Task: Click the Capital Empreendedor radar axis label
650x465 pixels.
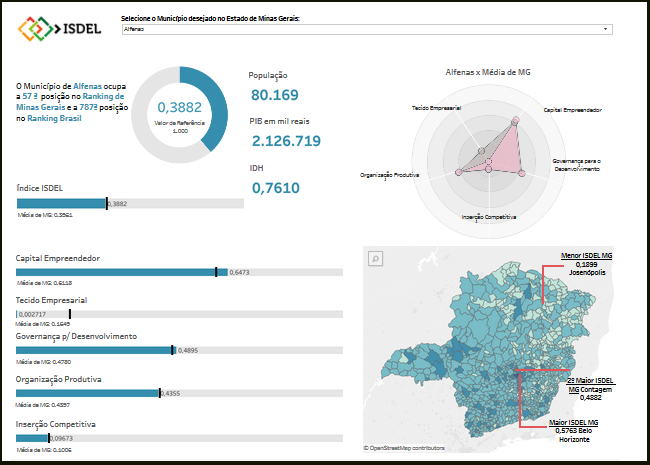Action: (x=573, y=109)
